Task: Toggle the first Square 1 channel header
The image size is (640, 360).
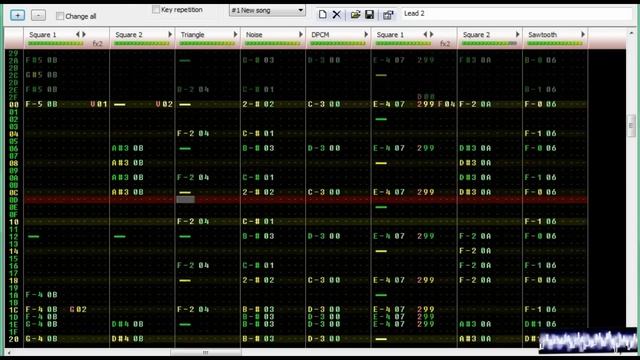Action: click(x=67, y=38)
